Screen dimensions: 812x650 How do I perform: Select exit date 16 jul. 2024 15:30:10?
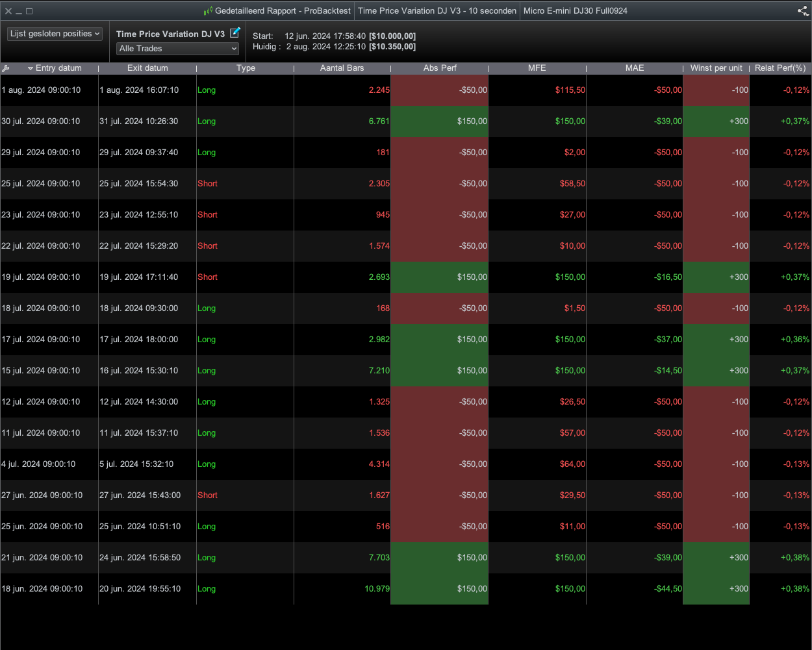click(x=138, y=371)
